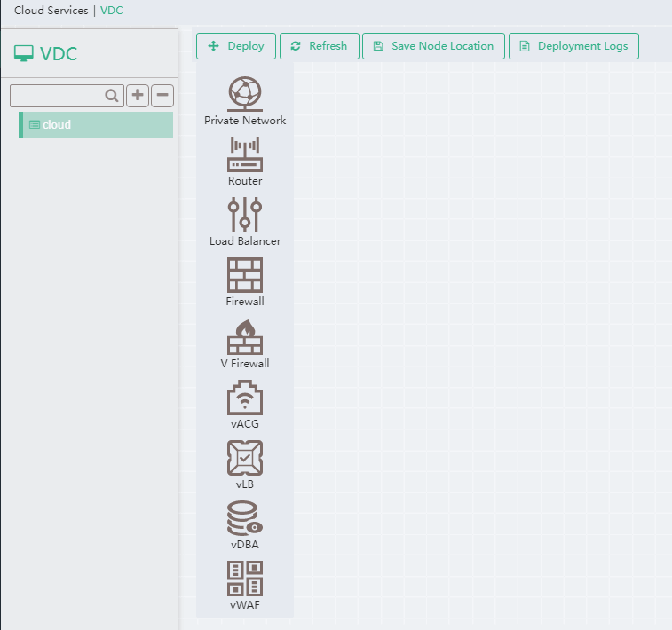Expand tree with the plus button

pyautogui.click(x=138, y=96)
